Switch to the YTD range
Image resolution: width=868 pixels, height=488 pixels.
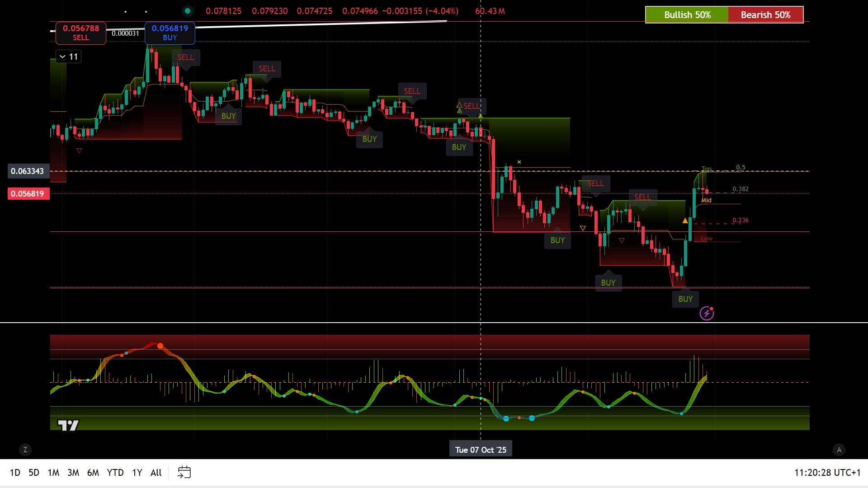pyautogui.click(x=115, y=473)
